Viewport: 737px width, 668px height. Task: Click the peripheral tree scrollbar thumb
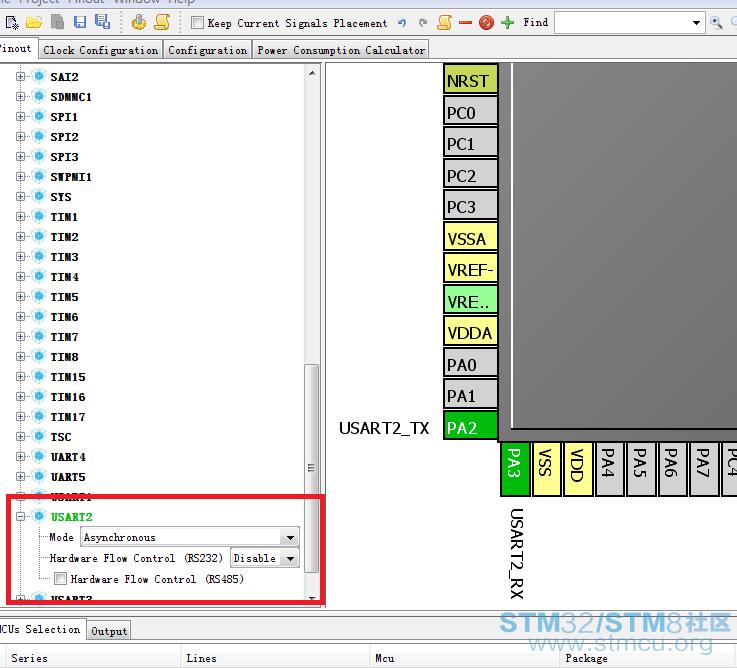coord(312,468)
